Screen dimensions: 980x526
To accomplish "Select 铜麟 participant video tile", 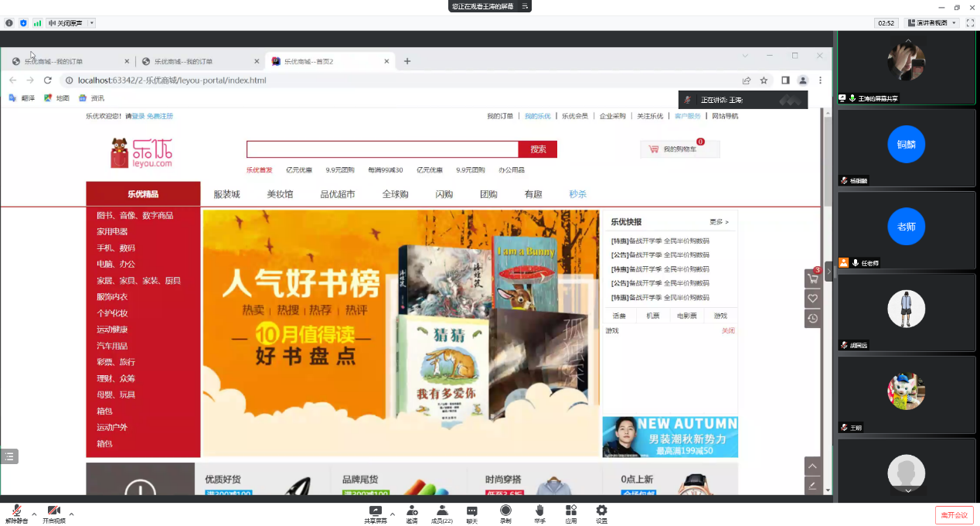I will (906, 147).
